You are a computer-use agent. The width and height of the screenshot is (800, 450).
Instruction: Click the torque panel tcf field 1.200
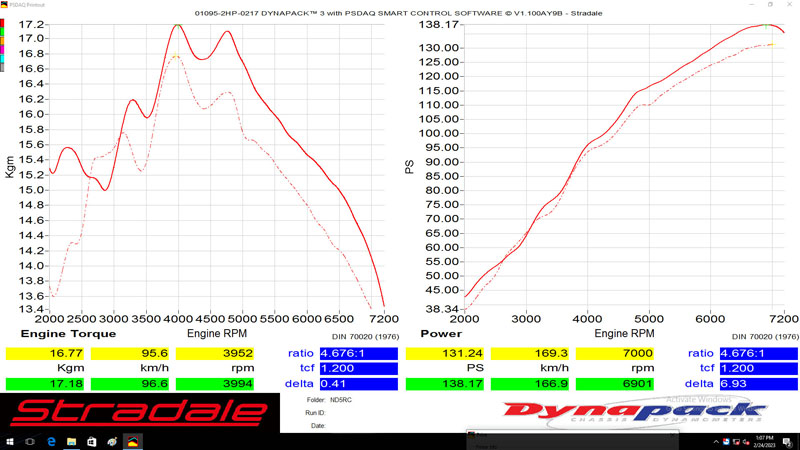coord(359,368)
